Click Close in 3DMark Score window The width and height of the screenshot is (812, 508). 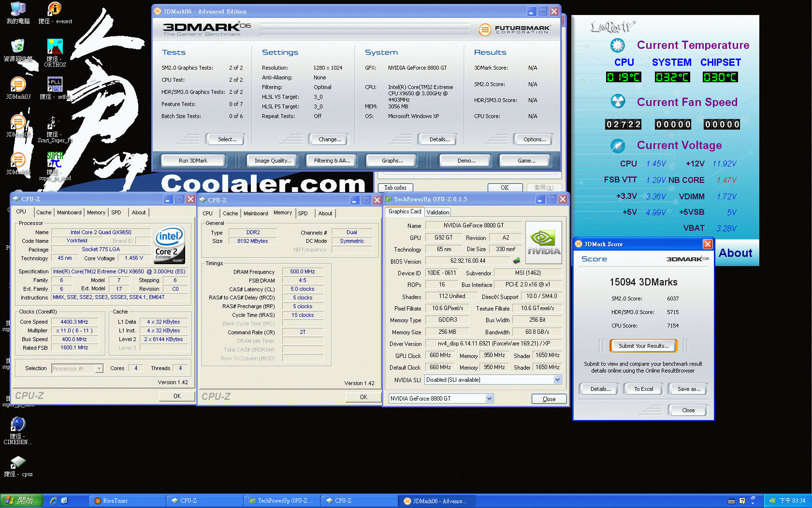tap(688, 410)
